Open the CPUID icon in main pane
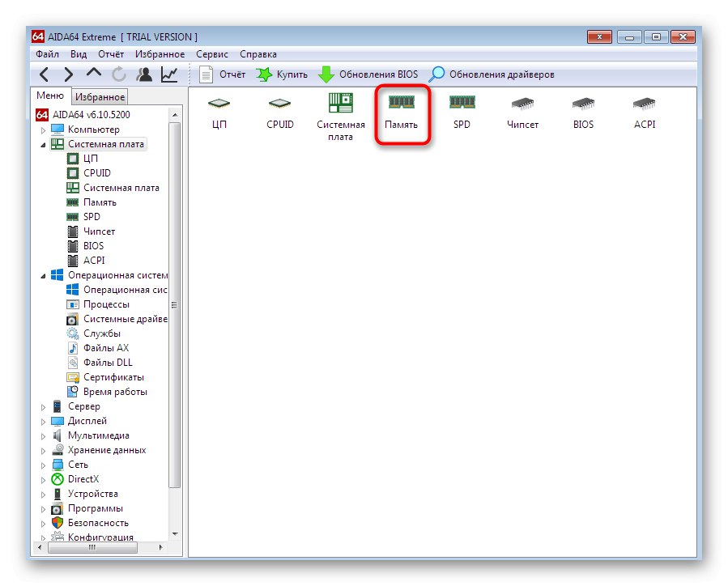 coord(280,113)
